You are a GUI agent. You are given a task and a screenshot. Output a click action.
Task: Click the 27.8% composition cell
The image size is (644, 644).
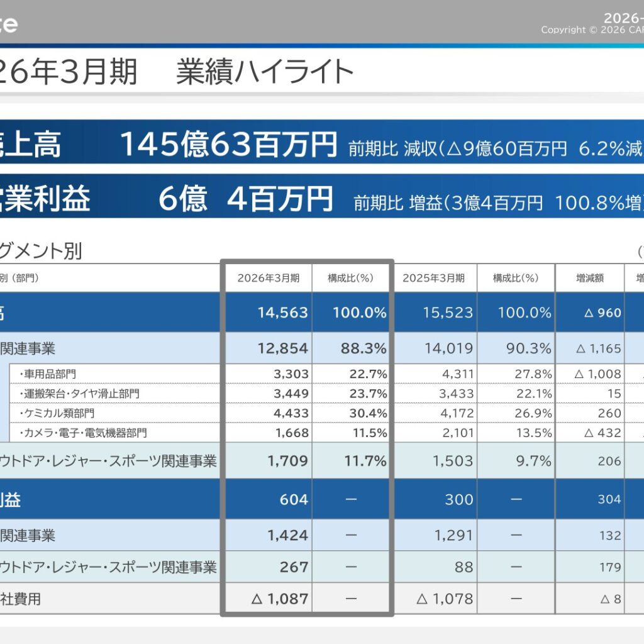pyautogui.click(x=533, y=374)
